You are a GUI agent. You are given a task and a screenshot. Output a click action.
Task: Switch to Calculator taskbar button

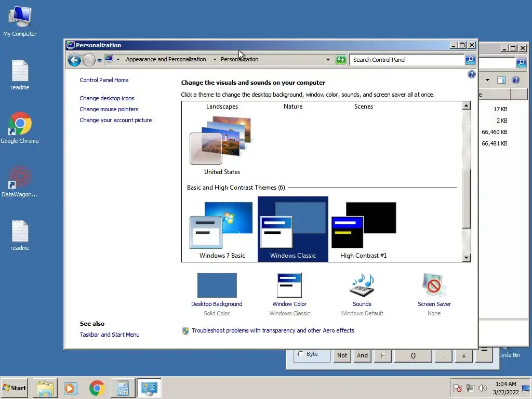pyautogui.click(x=123, y=388)
